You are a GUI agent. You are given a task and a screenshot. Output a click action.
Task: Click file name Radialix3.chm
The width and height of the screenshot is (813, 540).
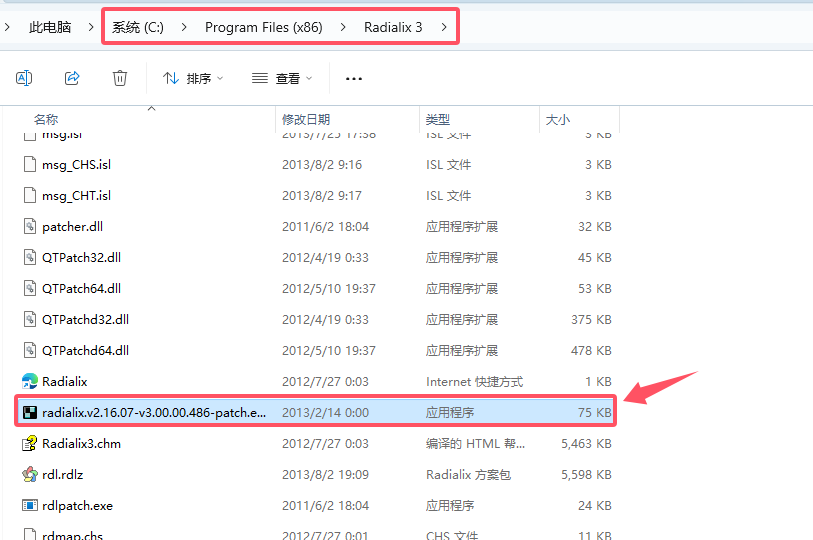[81, 444]
